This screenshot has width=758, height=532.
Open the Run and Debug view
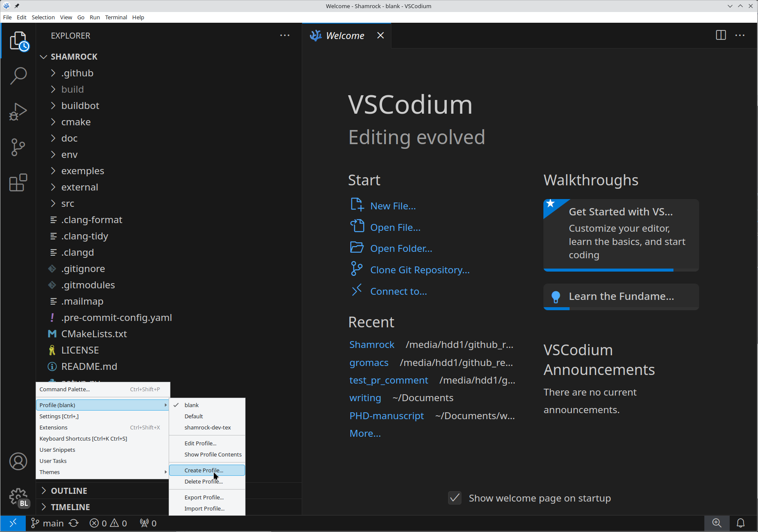coord(18,112)
